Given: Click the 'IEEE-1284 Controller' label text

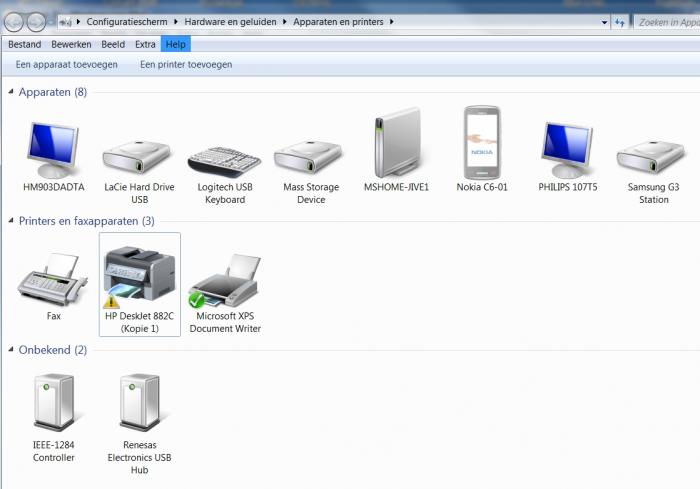Looking at the screenshot, I should [54, 451].
